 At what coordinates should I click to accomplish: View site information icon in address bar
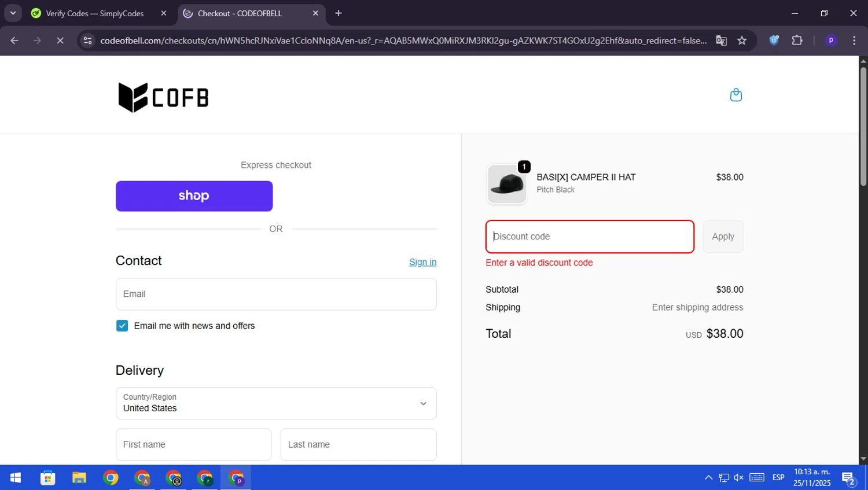(87, 40)
